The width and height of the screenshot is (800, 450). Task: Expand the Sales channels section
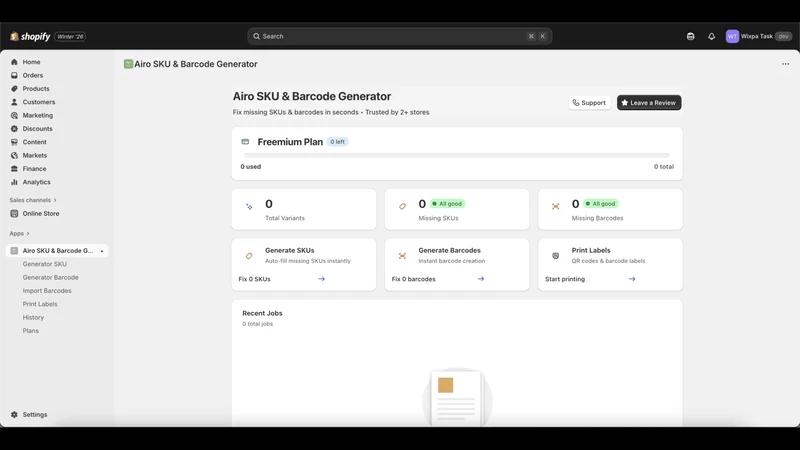33,200
